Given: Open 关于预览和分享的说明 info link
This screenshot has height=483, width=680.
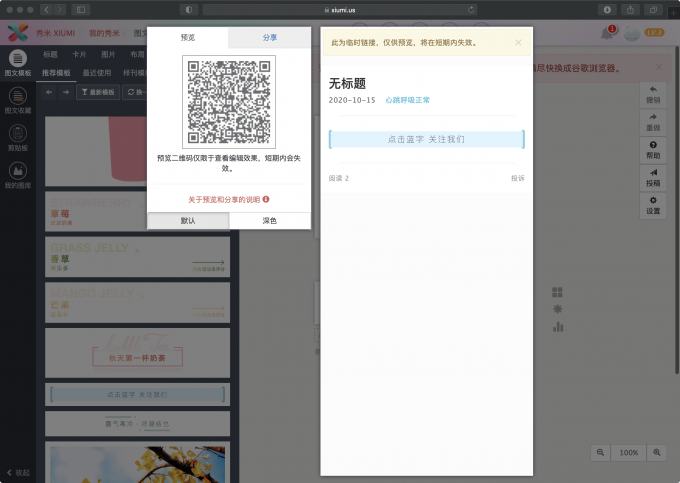Looking at the screenshot, I should click(x=229, y=199).
